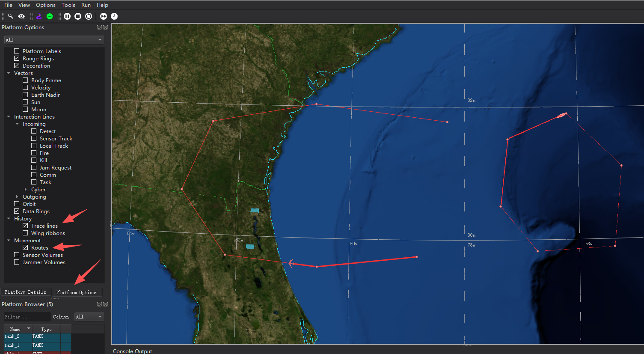
Task: Enable the Body Frame vector checkbox
Action: pyautogui.click(x=25, y=80)
